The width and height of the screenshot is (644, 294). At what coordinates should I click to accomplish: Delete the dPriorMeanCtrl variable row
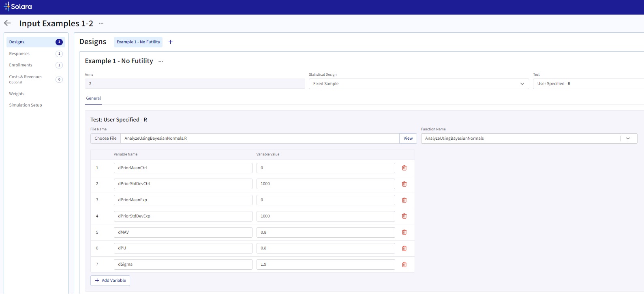(x=404, y=168)
